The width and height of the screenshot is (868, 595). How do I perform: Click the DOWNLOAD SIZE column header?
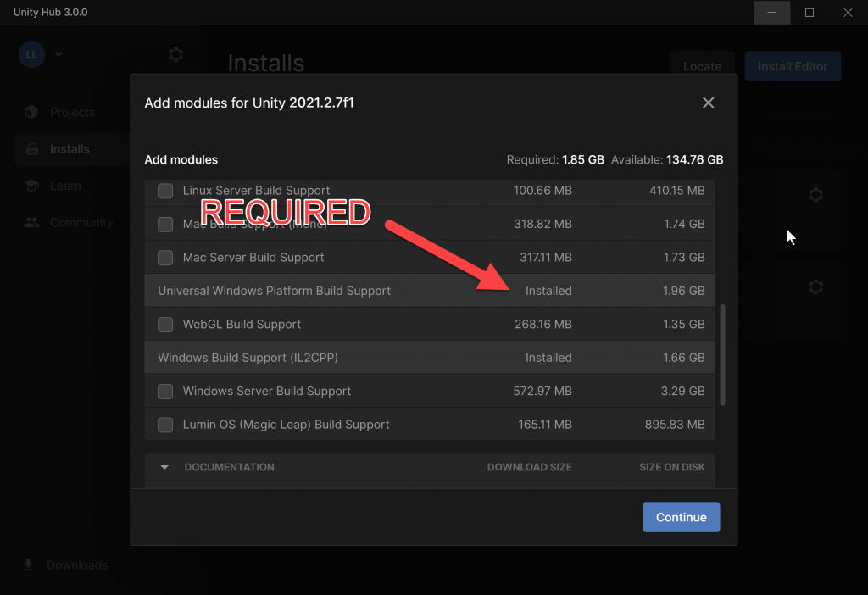pos(529,467)
